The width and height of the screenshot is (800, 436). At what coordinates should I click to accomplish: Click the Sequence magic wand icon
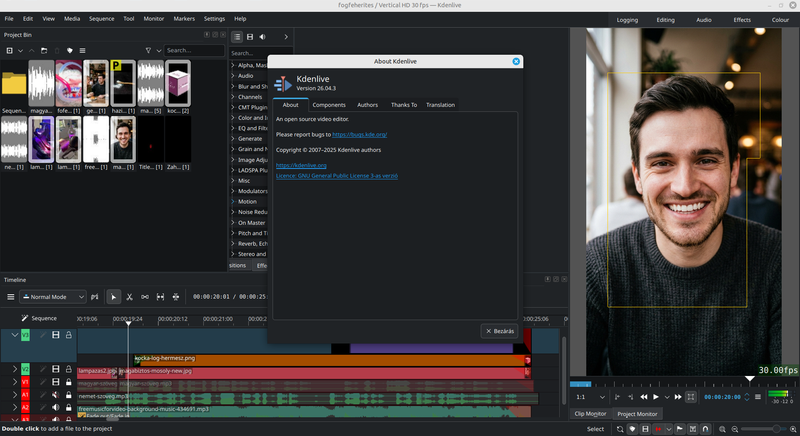(x=24, y=318)
